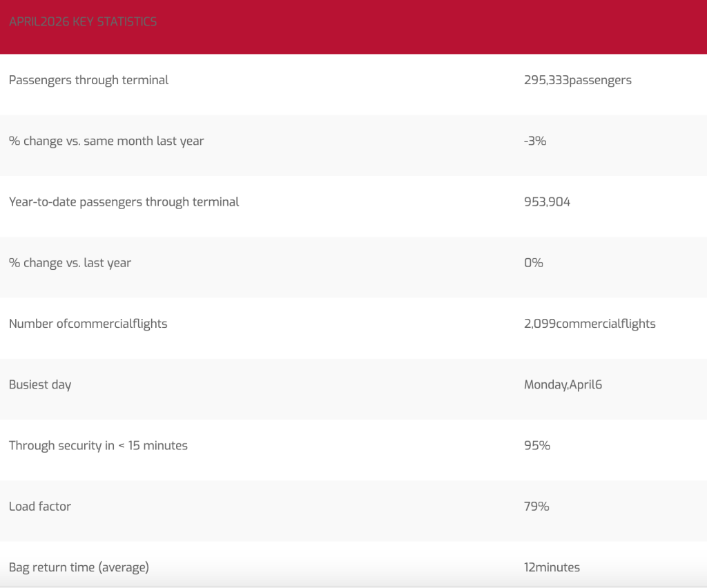Click the 953,904 year-to-date value
The image size is (707, 588).
(547, 202)
